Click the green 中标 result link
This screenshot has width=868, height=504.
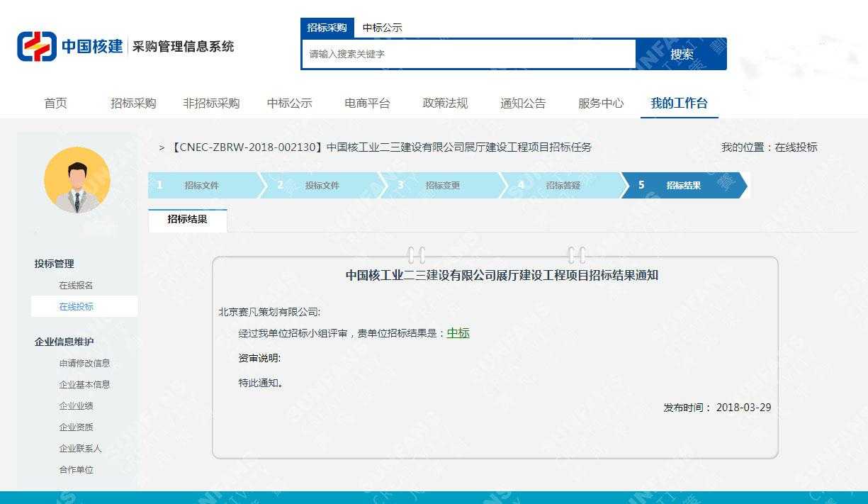458,333
